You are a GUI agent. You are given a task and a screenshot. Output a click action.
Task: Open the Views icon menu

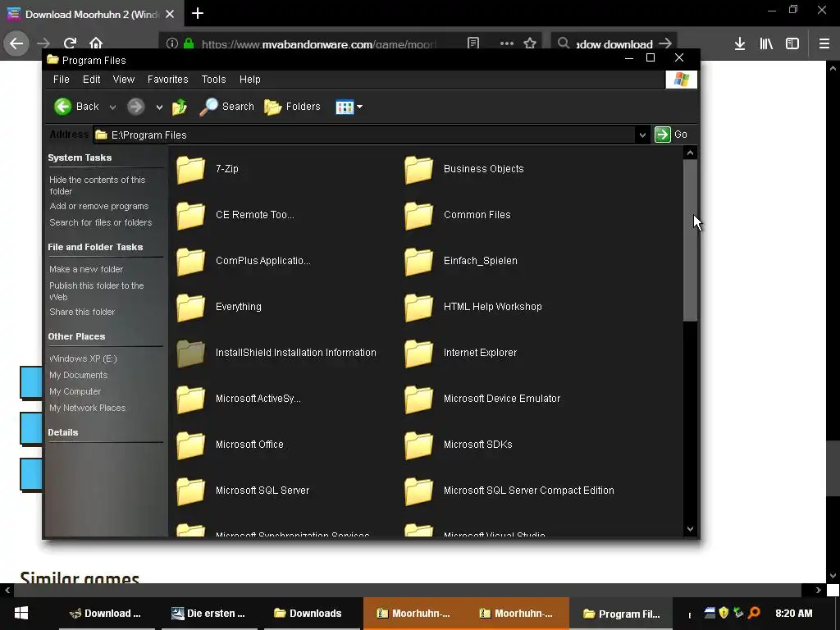point(345,107)
